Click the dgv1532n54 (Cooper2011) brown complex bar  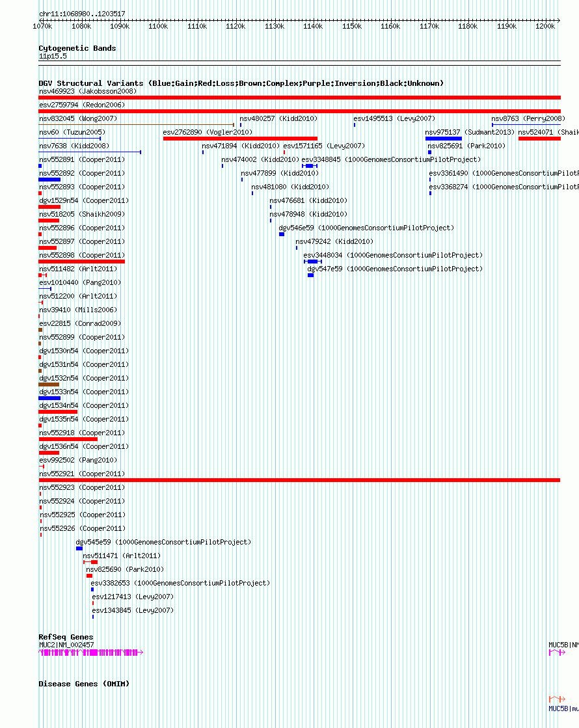point(49,385)
